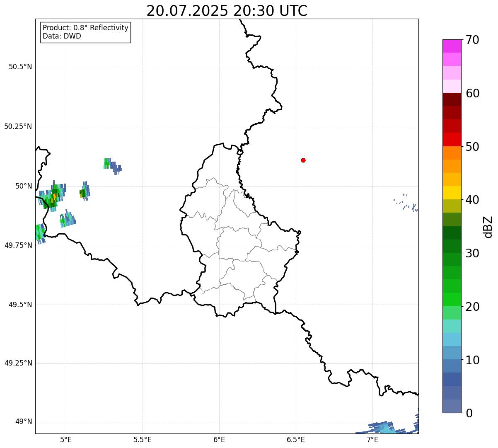Click the colorbar tick label 60
The width and height of the screenshot is (498, 448).
[472, 93]
